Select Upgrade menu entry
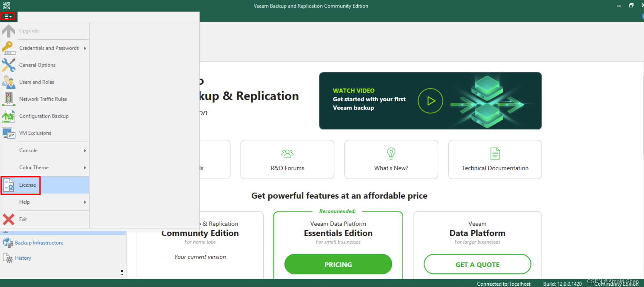 tap(45, 31)
